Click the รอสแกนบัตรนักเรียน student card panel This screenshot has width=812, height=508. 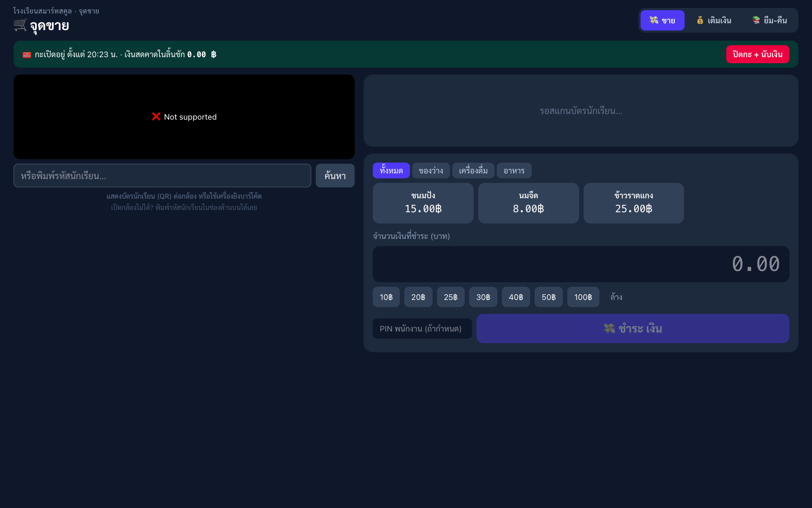point(581,111)
